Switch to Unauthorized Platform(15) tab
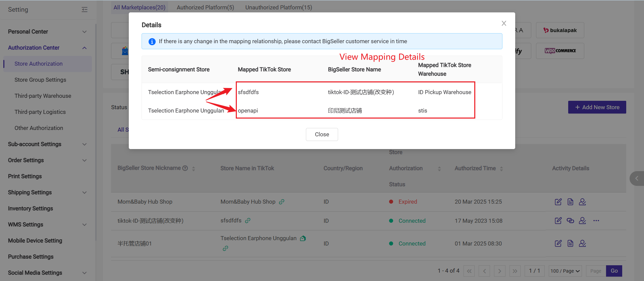The width and height of the screenshot is (644, 281). pos(278,7)
